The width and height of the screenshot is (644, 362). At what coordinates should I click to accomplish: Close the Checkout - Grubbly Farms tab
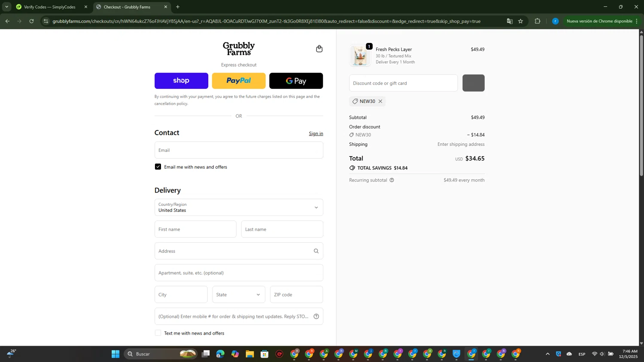[x=166, y=7]
